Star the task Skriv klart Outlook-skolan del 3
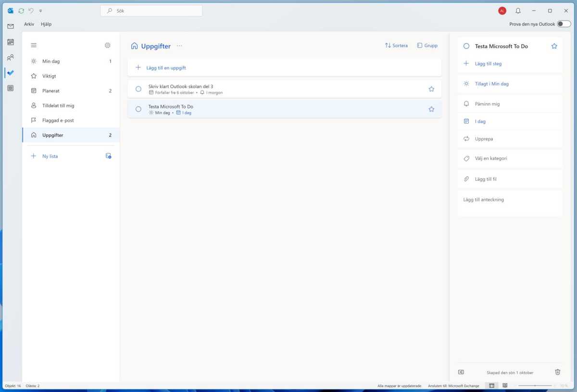 pyautogui.click(x=431, y=89)
